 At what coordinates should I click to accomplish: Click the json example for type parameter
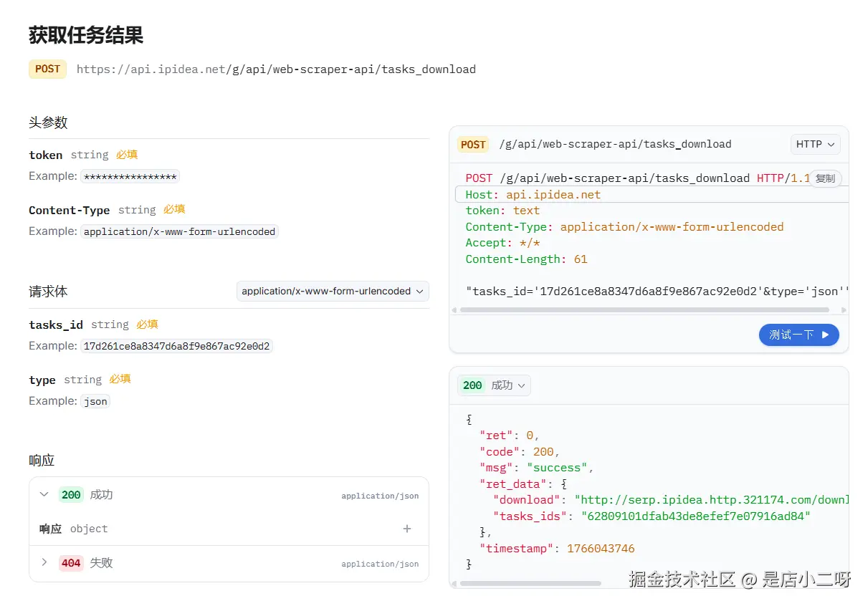(x=95, y=401)
